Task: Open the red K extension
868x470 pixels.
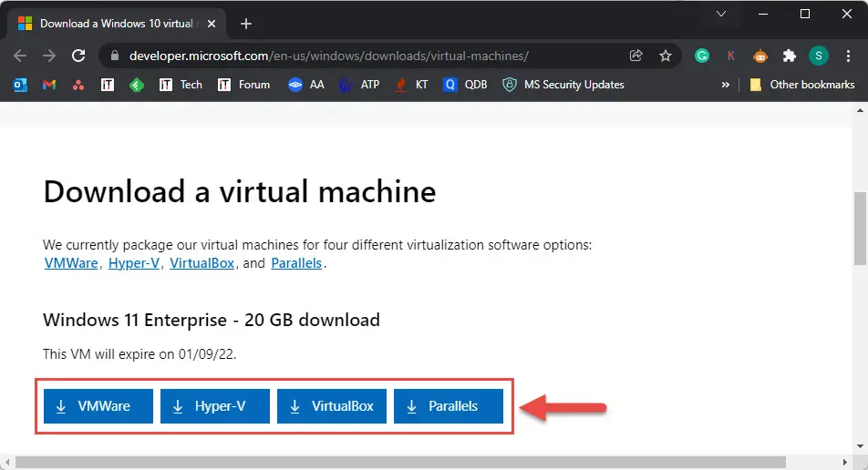Action: point(730,56)
